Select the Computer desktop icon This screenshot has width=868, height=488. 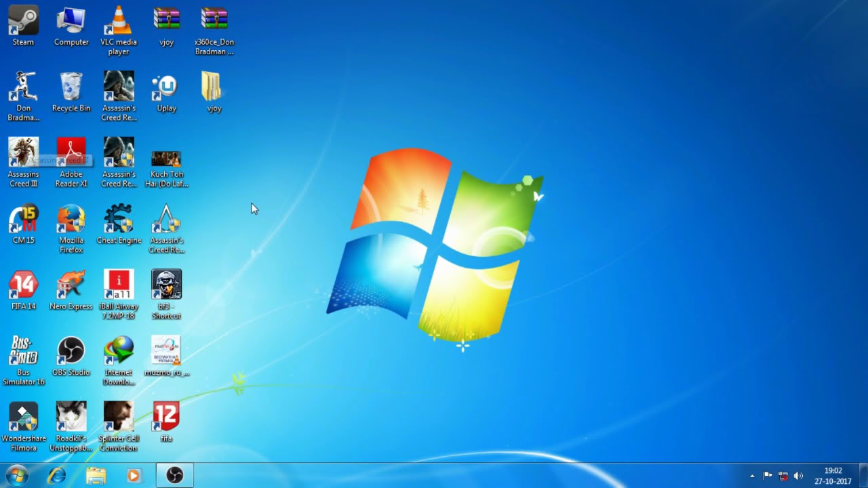coord(71,26)
